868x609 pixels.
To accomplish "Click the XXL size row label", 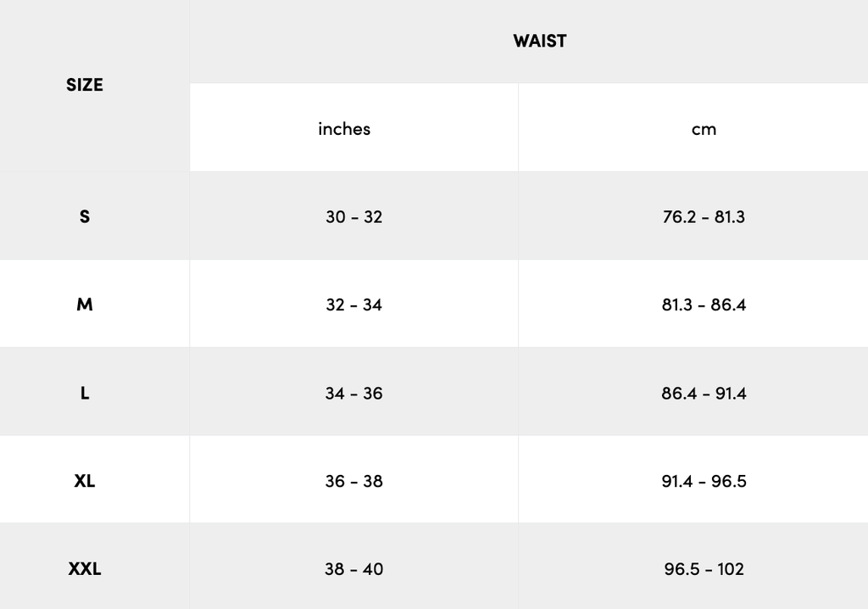I will (x=84, y=568).
